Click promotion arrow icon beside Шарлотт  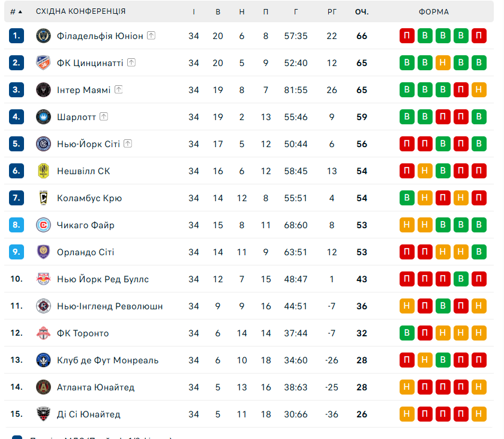tap(104, 117)
